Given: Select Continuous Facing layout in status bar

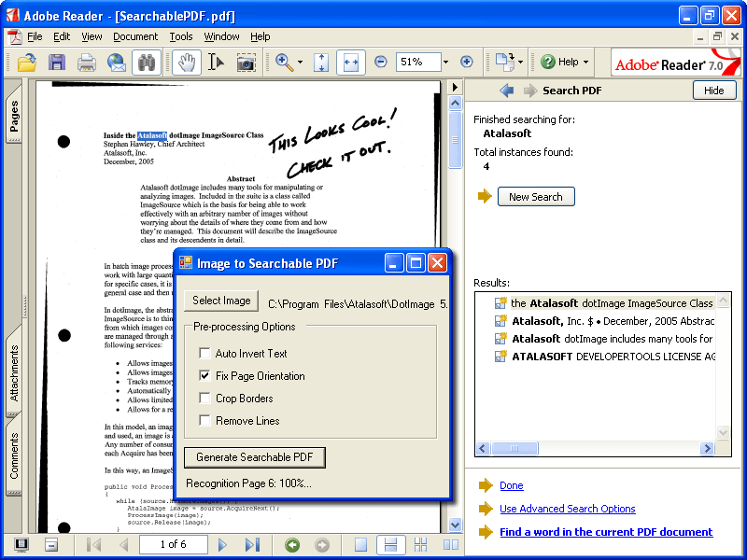Looking at the screenshot, I should 421,544.
